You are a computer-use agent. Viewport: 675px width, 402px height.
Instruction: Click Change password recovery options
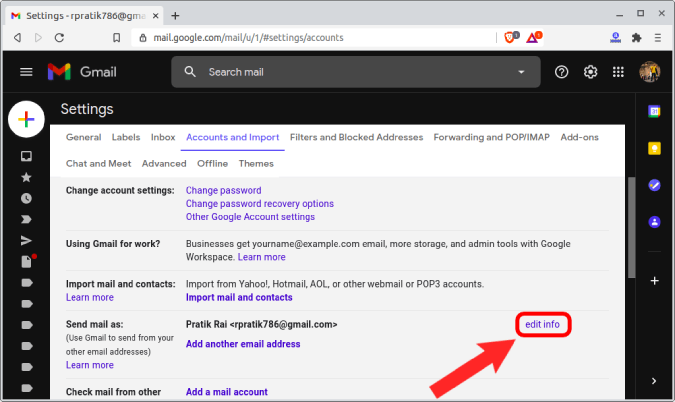pyautogui.click(x=260, y=204)
